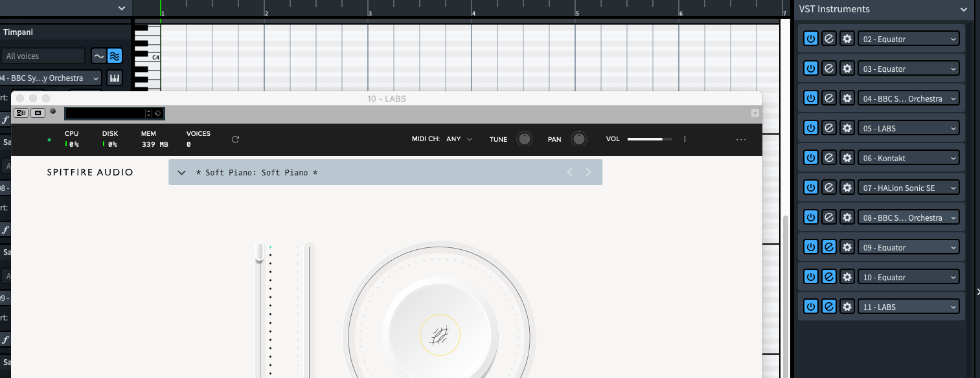Click the All voices field
The image size is (980, 378).
point(43,56)
